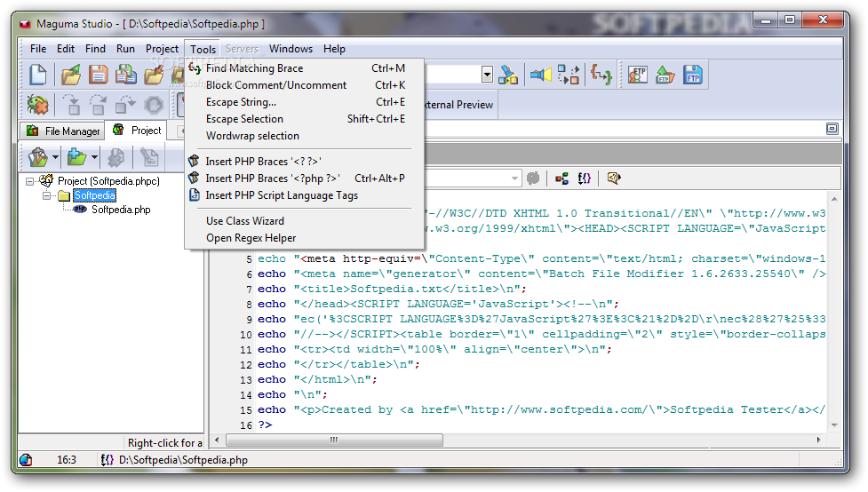Click the Save to FTP disk icon
Screen dimensions: 868x492
(692, 75)
